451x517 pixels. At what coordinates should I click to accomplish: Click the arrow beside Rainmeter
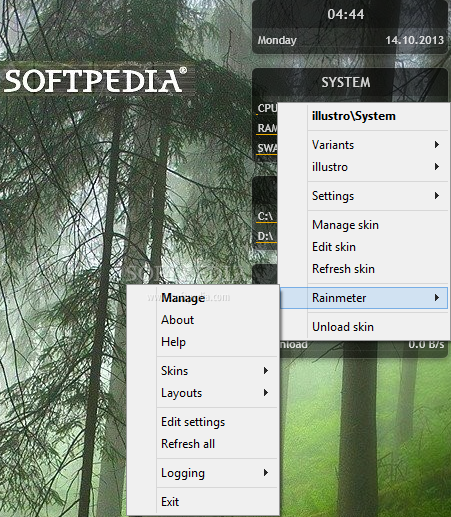point(437,298)
